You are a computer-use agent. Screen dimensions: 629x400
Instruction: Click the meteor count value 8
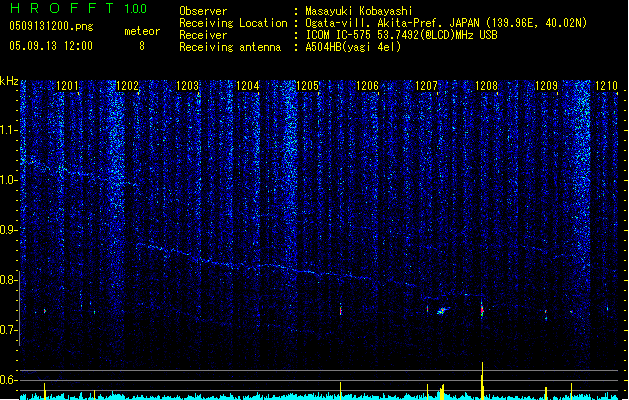[142, 46]
